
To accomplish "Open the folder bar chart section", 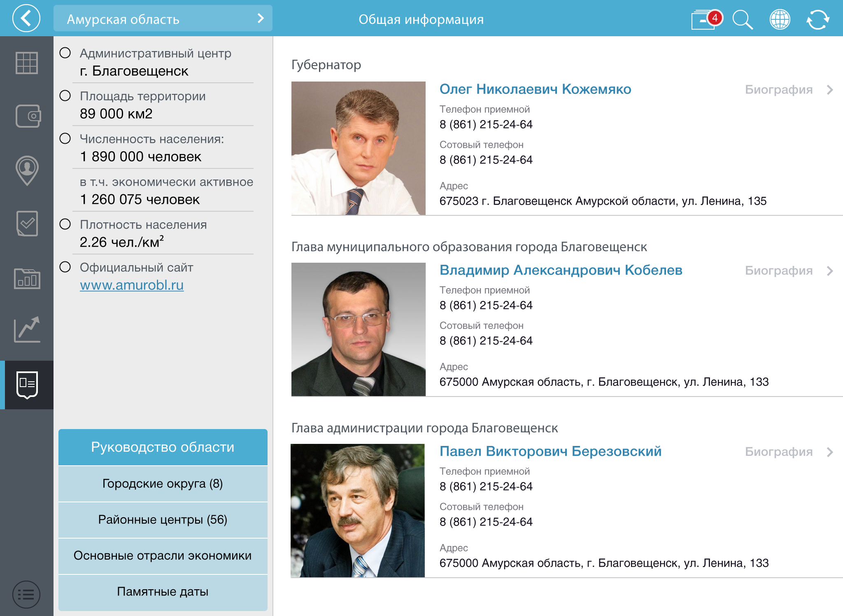I will pos(27,278).
